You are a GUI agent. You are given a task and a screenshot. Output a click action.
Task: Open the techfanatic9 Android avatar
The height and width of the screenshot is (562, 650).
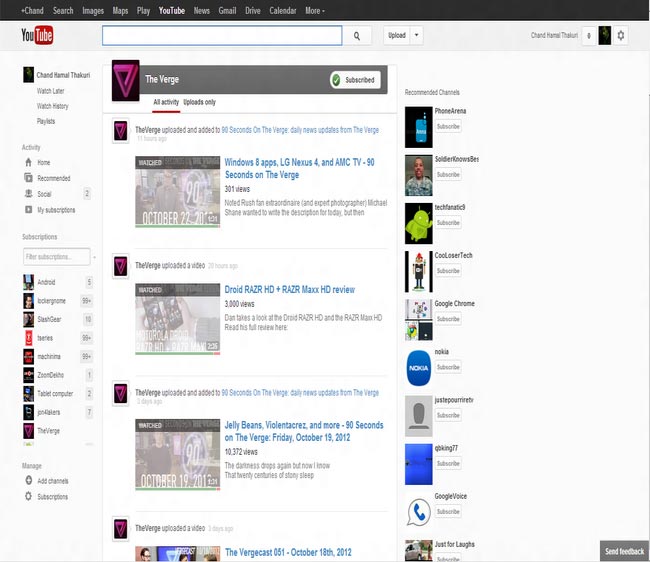(419, 223)
